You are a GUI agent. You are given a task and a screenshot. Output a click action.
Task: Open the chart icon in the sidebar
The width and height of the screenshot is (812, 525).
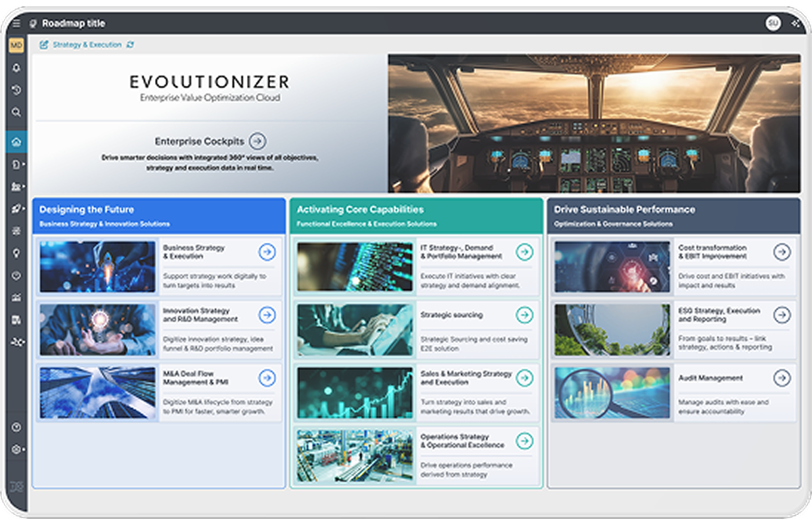[x=16, y=298]
